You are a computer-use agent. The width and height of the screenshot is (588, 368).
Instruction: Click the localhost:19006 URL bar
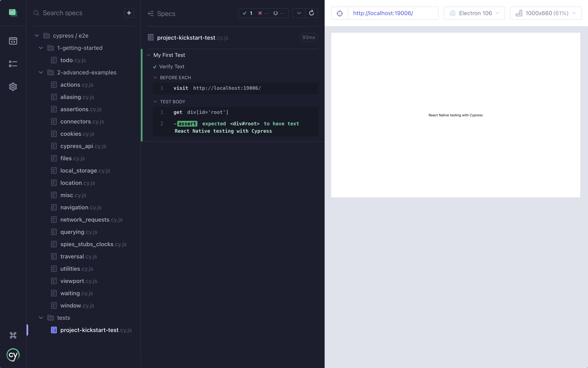393,13
